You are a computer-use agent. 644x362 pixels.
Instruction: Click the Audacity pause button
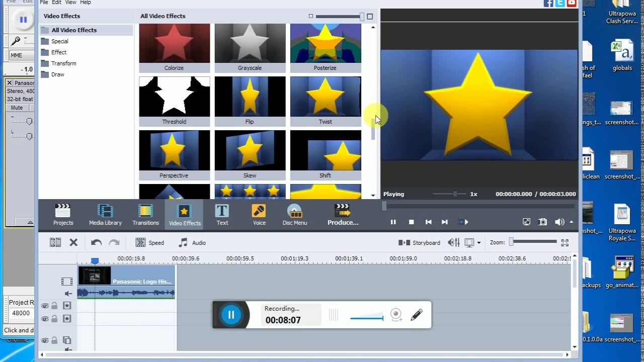point(23,20)
